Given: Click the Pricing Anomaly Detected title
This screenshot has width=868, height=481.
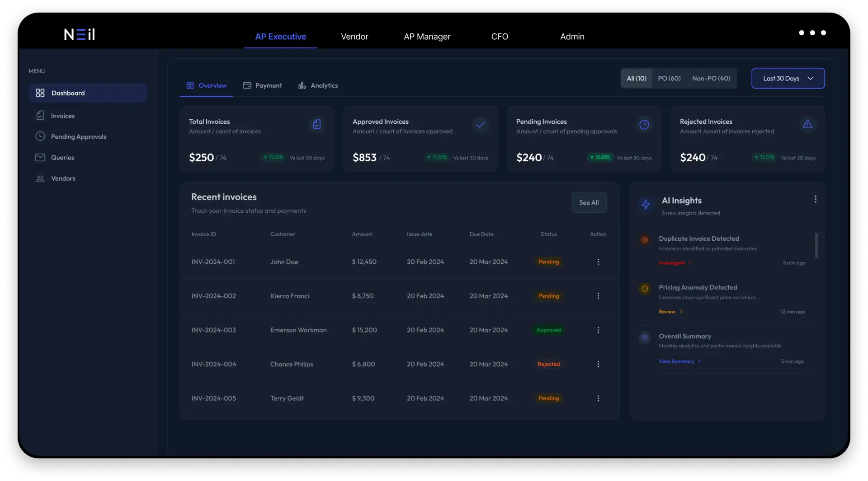Looking at the screenshot, I should tap(698, 287).
